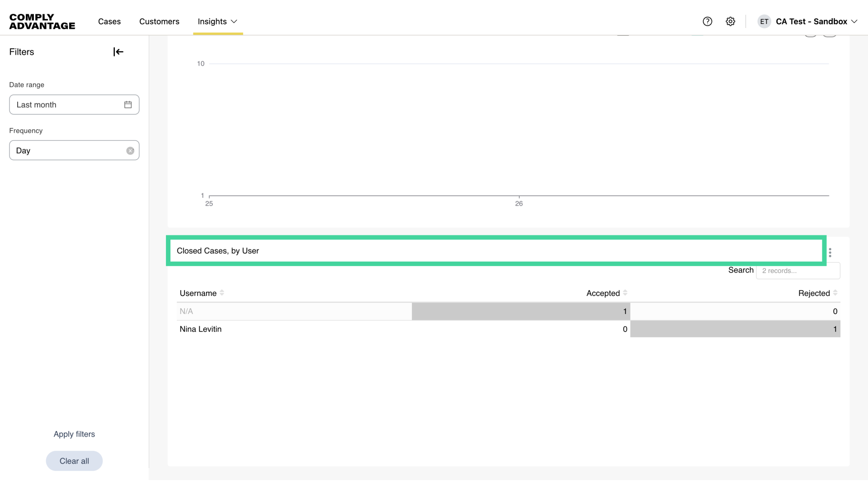Expand the Insights dropdown menu
This screenshot has height=488, width=868.
coord(217,22)
